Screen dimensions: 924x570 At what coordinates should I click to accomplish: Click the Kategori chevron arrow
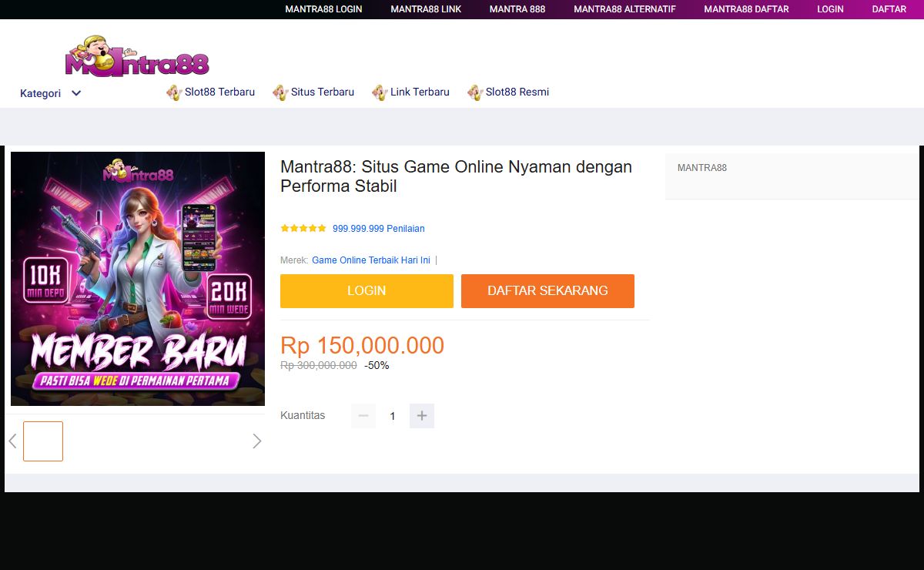coord(76,93)
